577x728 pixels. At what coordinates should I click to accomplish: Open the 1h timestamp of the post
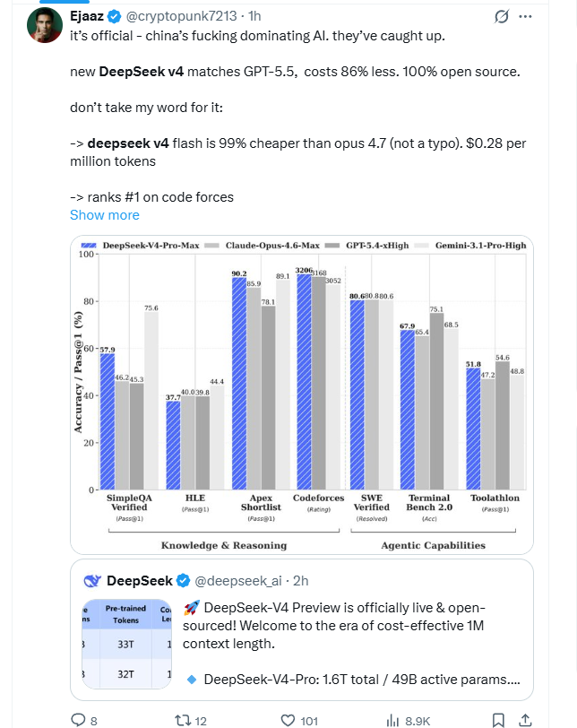(254, 17)
